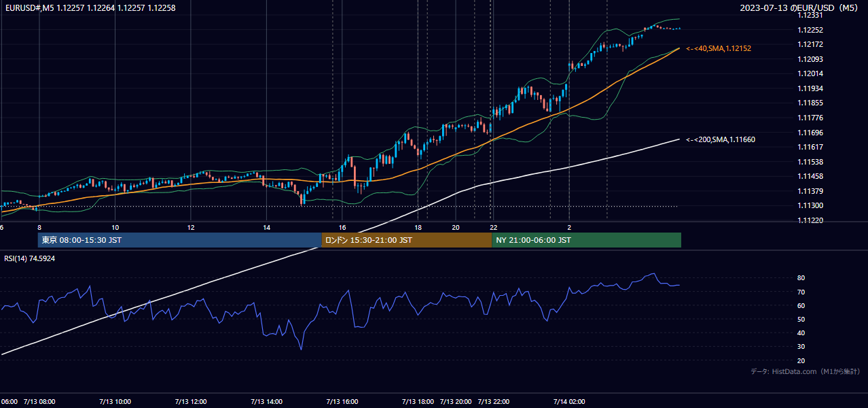Click price axis value 1.12093

click(x=810, y=59)
